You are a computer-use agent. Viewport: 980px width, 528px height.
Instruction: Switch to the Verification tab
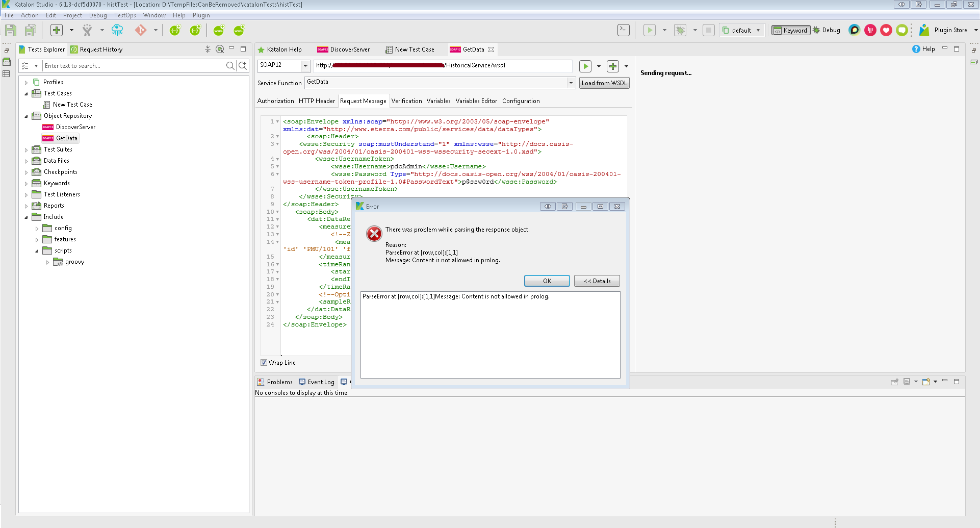tap(406, 101)
